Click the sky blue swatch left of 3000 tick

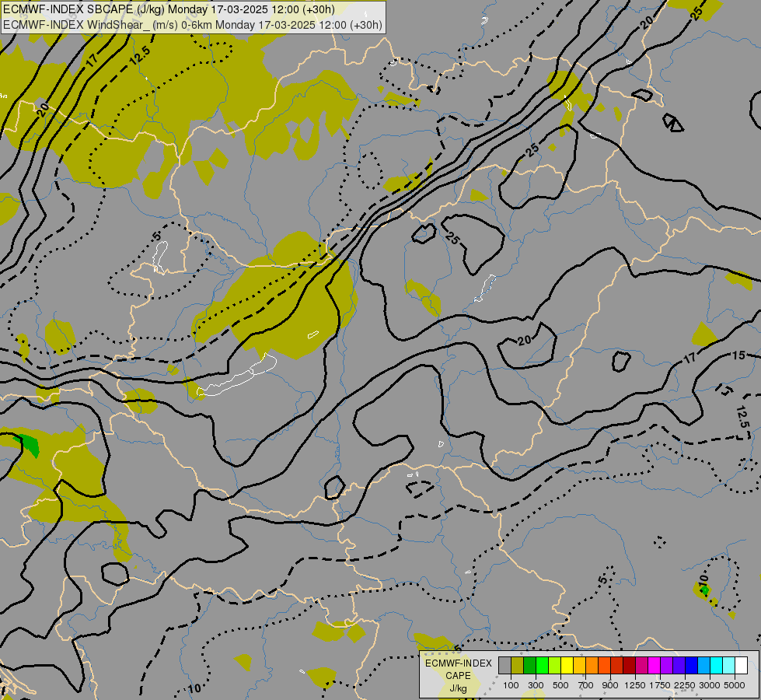click(x=704, y=665)
